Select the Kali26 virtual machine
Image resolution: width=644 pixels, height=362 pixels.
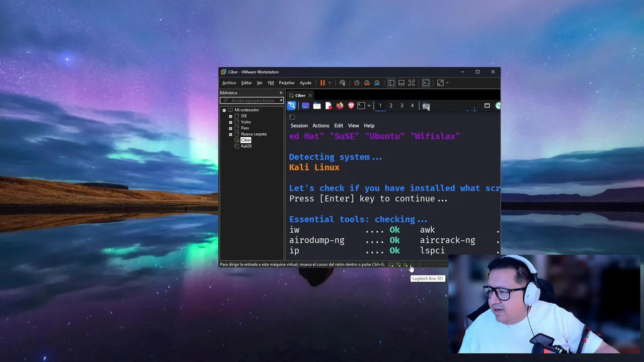coord(246,146)
